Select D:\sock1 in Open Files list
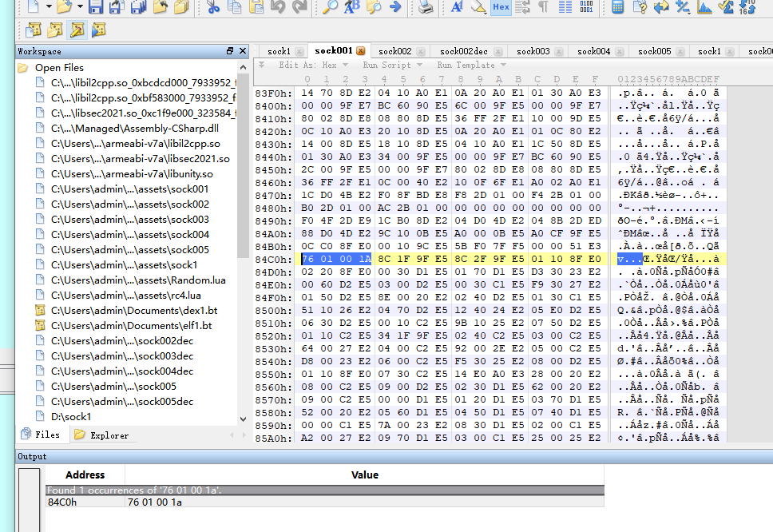The height and width of the screenshot is (532, 773). 71,417
